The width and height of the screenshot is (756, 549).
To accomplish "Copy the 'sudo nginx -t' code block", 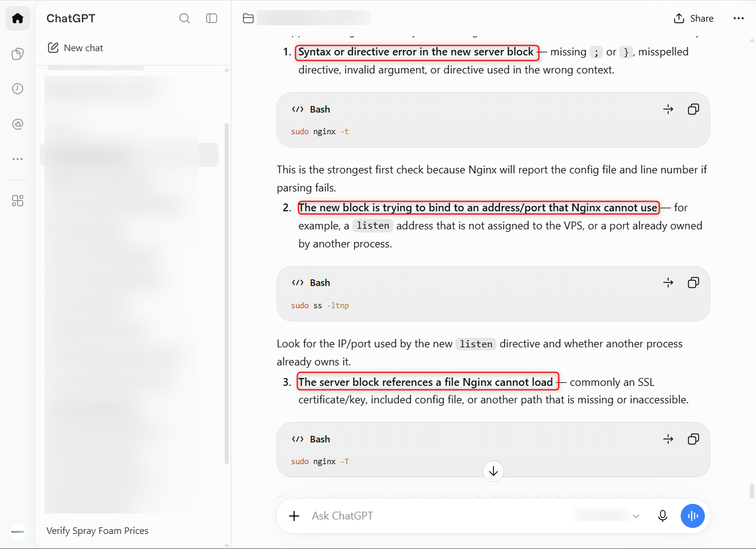I will pos(693,110).
